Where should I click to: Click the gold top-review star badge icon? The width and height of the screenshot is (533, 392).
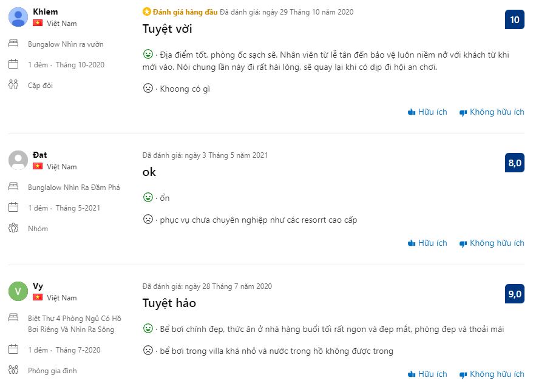[146, 12]
